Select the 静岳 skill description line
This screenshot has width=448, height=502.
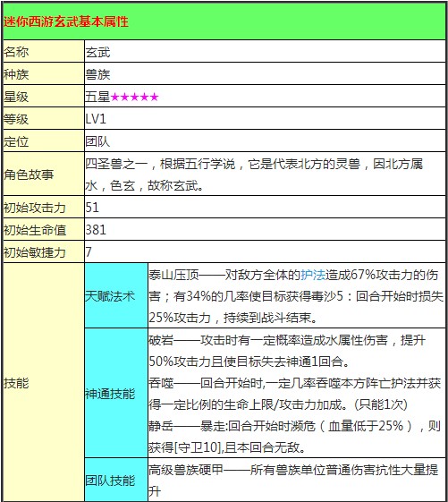295,437
